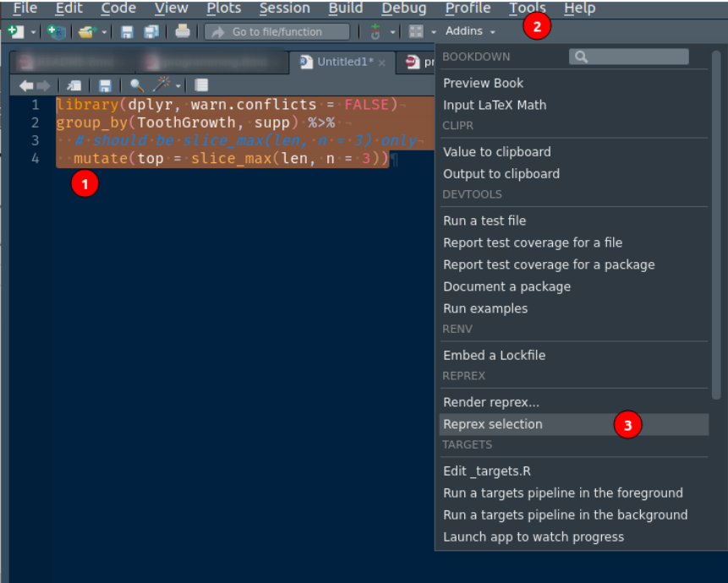728x583 pixels.
Task: Save all open documents icon
Action: [151, 31]
